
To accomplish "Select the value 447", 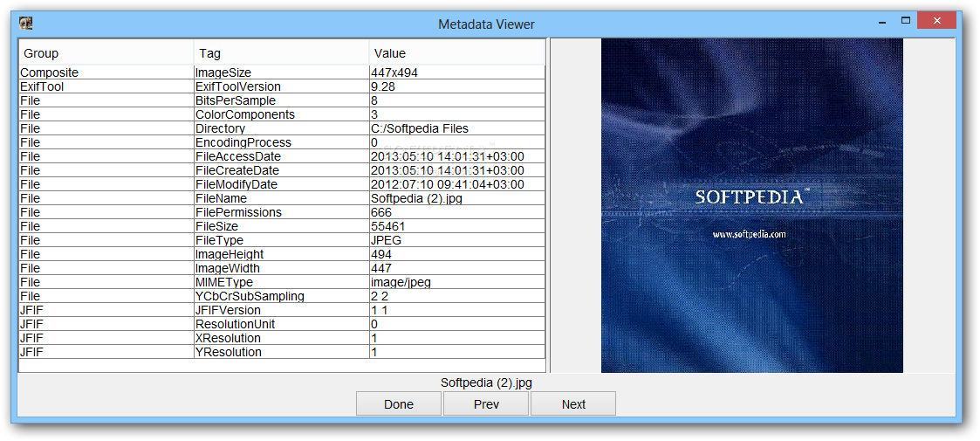I will pyautogui.click(x=457, y=268).
